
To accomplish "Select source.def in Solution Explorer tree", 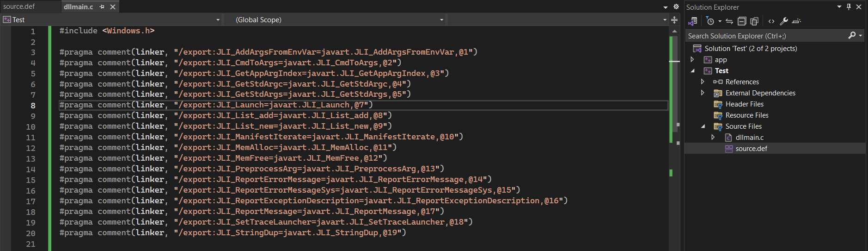I will click(x=751, y=149).
